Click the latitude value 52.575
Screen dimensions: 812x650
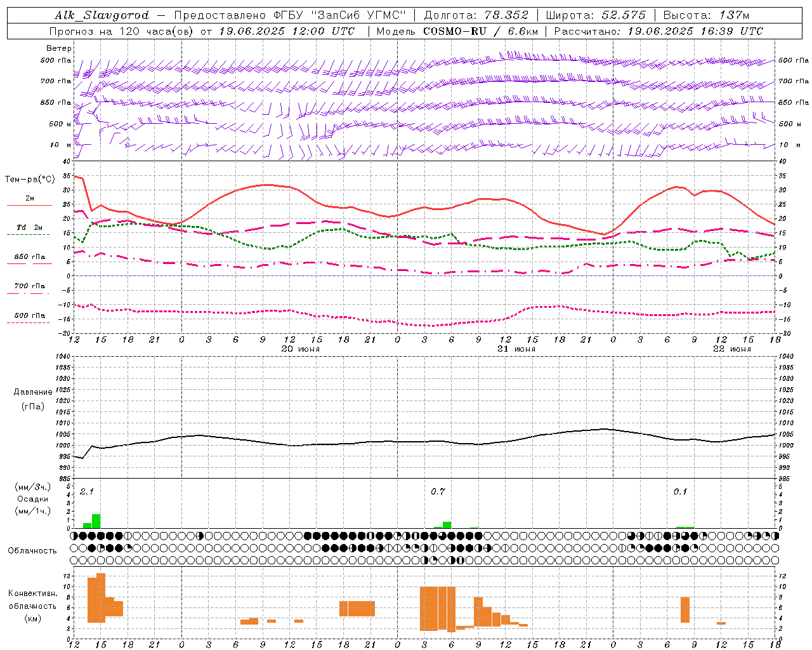[x=624, y=15]
